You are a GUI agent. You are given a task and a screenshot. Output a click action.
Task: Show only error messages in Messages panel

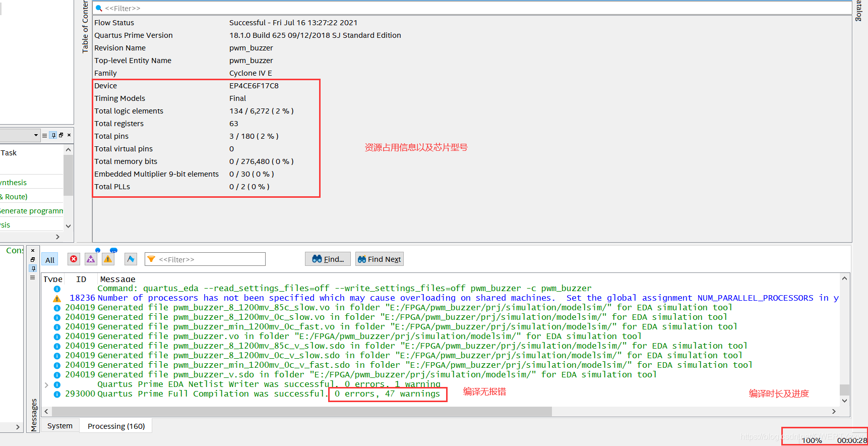coord(74,259)
